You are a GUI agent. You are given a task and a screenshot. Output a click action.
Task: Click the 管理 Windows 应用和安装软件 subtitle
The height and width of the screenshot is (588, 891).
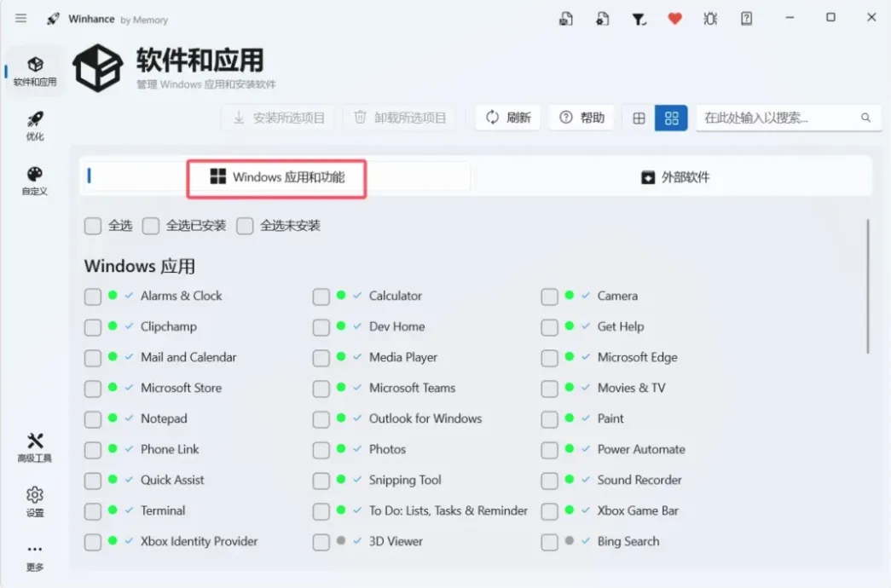tap(206, 84)
